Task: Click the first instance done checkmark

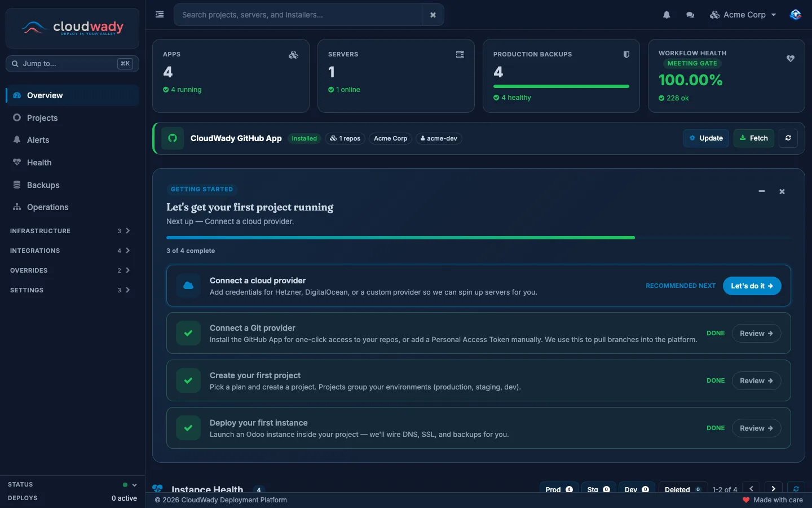Action: 188,428
